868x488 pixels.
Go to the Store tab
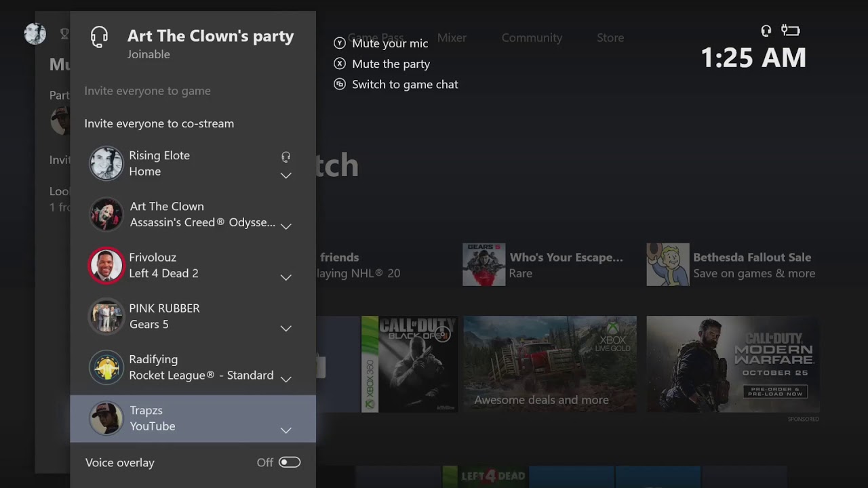tap(610, 38)
